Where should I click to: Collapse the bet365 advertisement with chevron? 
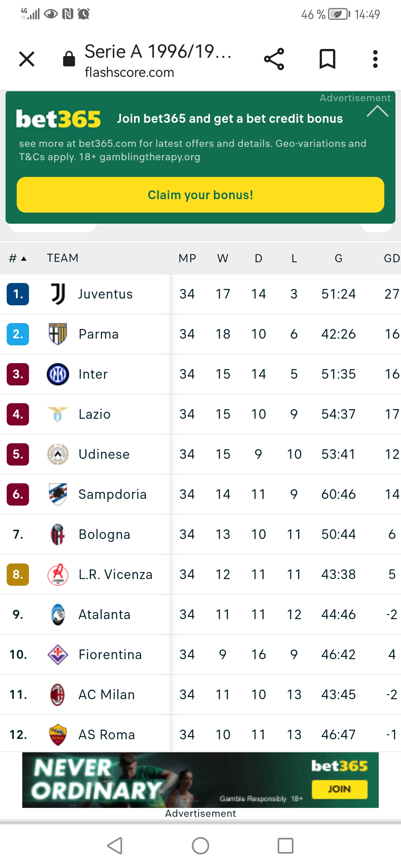pyautogui.click(x=377, y=111)
